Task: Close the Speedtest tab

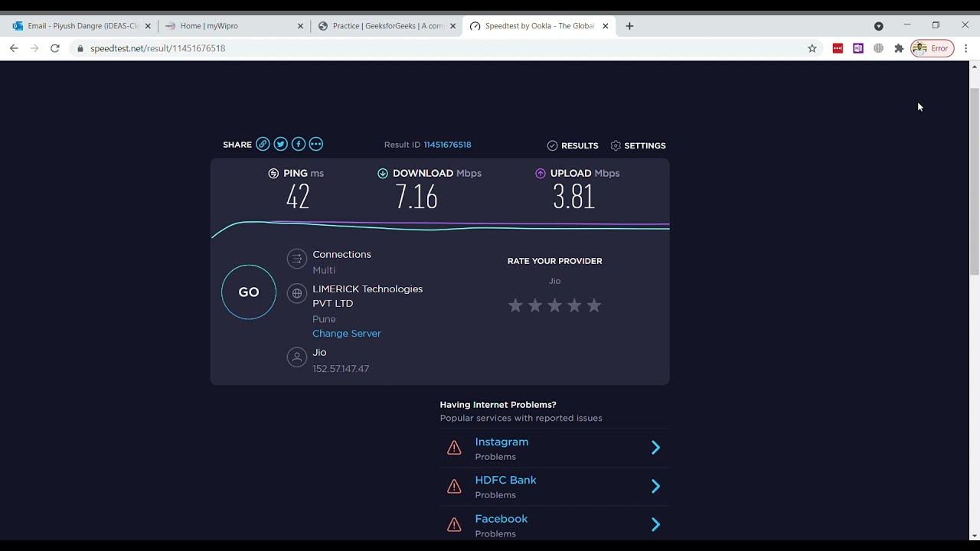Action: pos(605,26)
